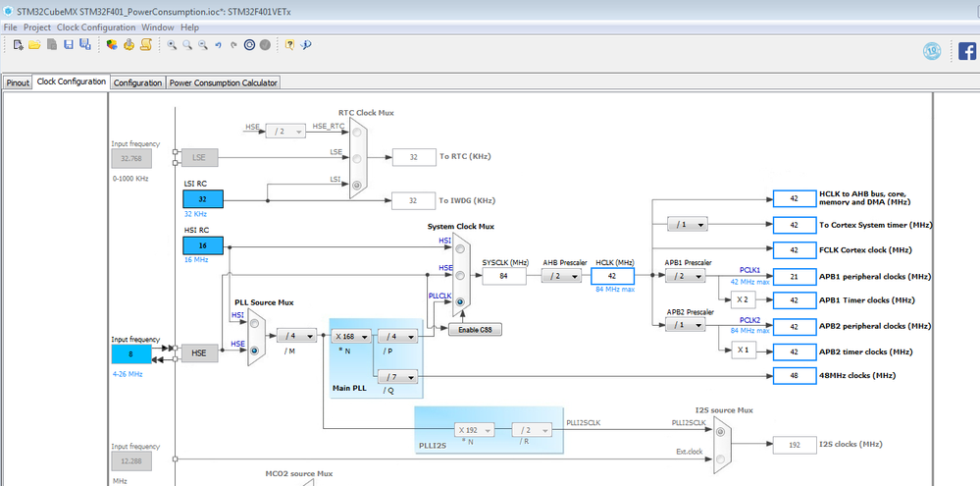Click the greyed-out Import Project document icon
Viewport: 980px width, 486px height.
[x=52, y=45]
